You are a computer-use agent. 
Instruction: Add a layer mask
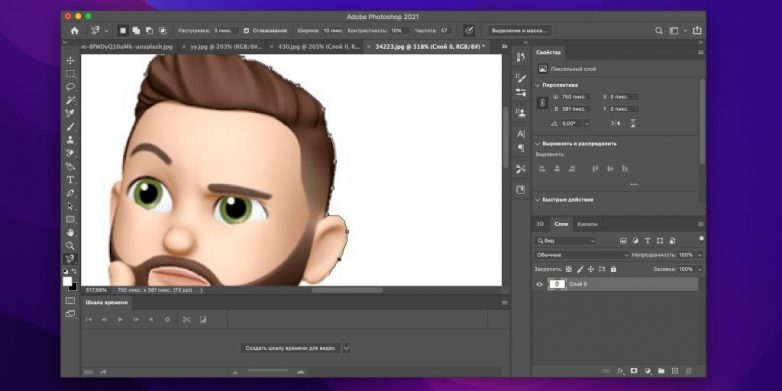(x=634, y=371)
